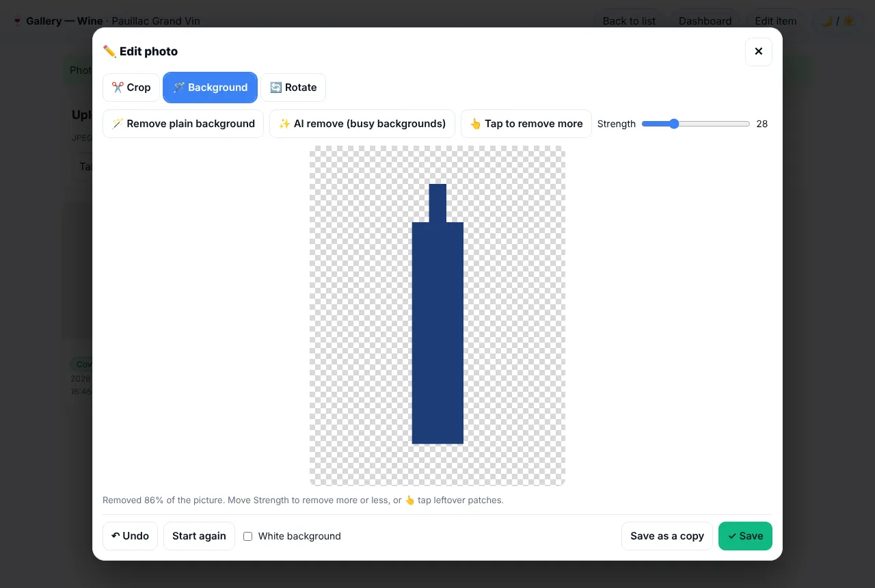Switch to the Crop tab
Viewport: 875px width, 588px height.
tap(131, 88)
